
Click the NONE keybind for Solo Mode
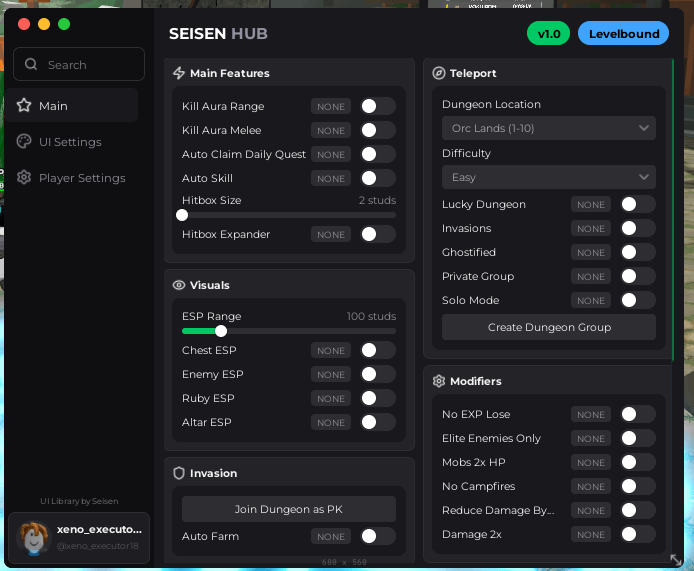click(591, 300)
